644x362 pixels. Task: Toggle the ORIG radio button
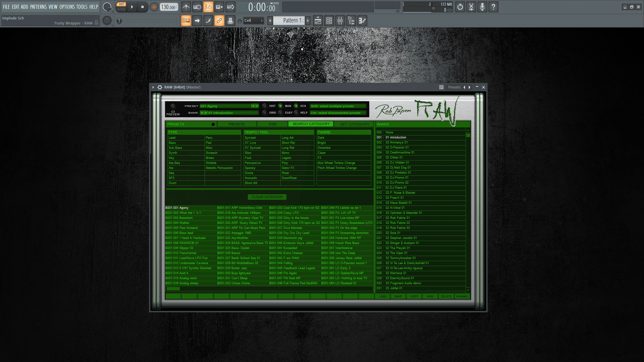coord(265,113)
